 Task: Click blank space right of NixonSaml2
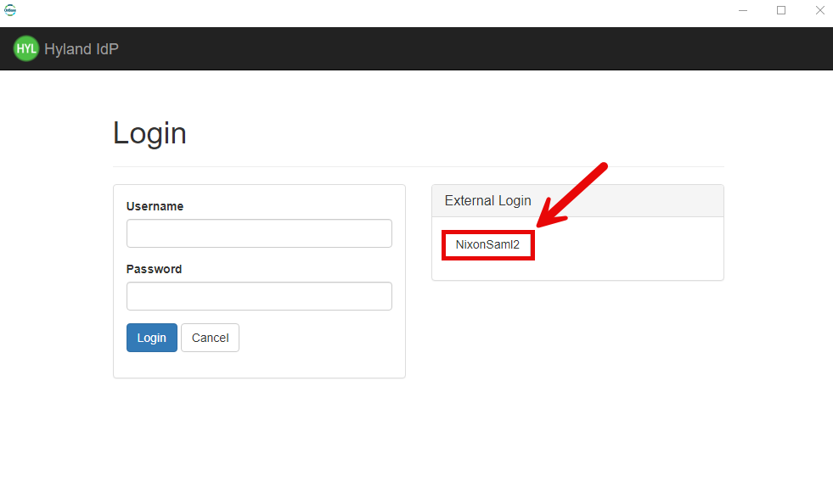click(628, 246)
